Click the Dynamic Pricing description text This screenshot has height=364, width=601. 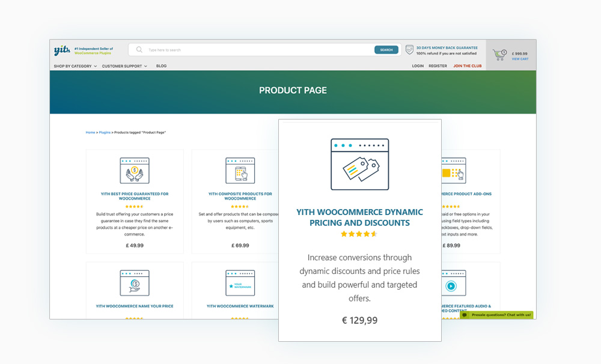(x=359, y=278)
